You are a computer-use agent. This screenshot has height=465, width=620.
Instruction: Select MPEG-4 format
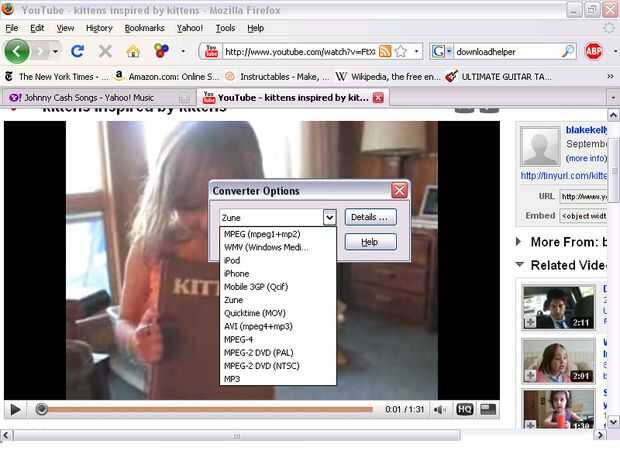(x=278, y=339)
